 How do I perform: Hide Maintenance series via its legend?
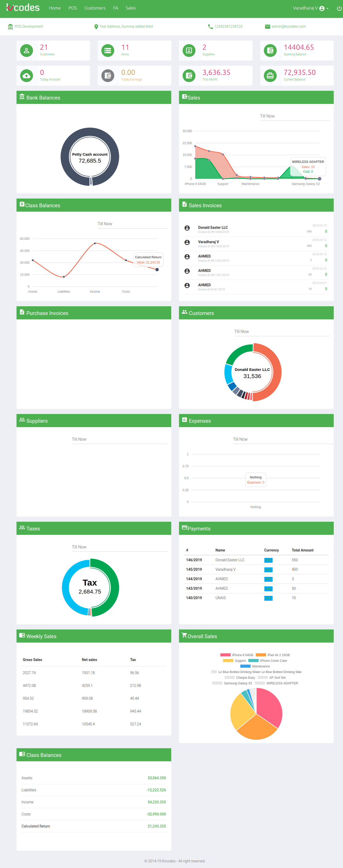tap(255, 666)
